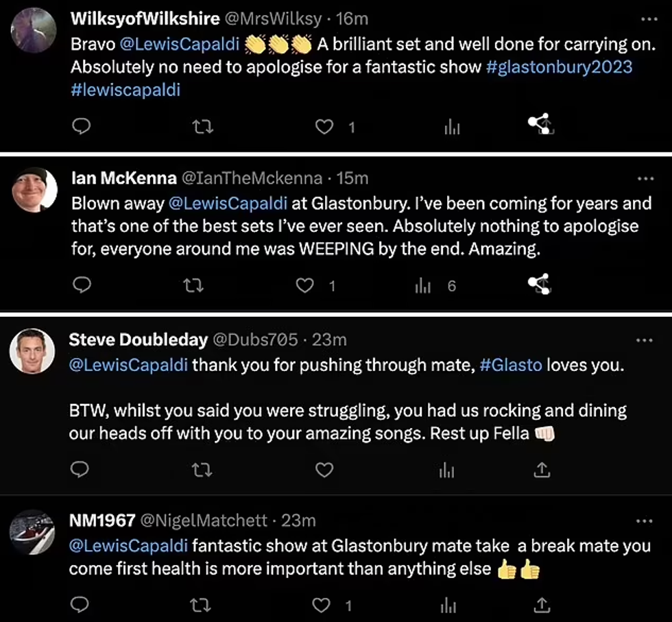Retweet Ian McKenna's Glastonbury tweet
Image resolution: width=672 pixels, height=622 pixels.
click(x=194, y=286)
